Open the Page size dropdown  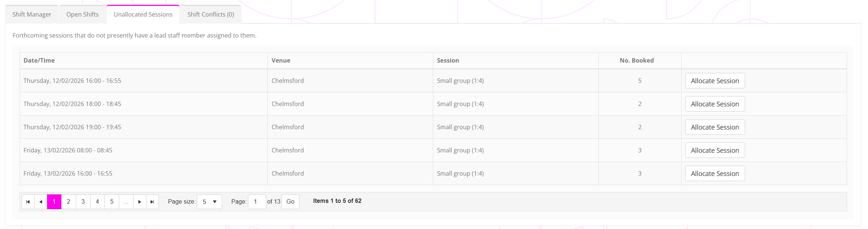(209, 202)
